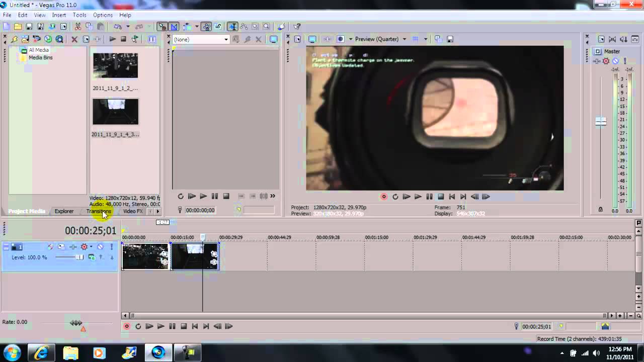Toggle Automatic Crossfades button
Image resolution: width=644 pixels, height=362 pixels.
pyautogui.click(x=174, y=27)
